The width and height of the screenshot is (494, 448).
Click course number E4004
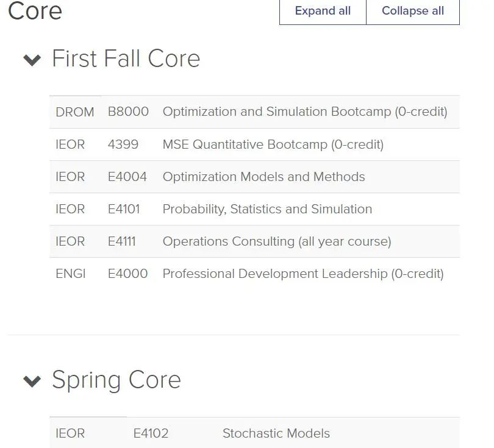[127, 177]
